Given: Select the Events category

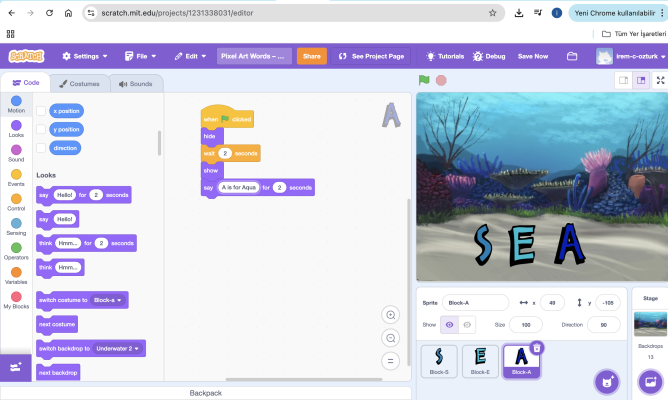Looking at the screenshot, I should point(16,178).
